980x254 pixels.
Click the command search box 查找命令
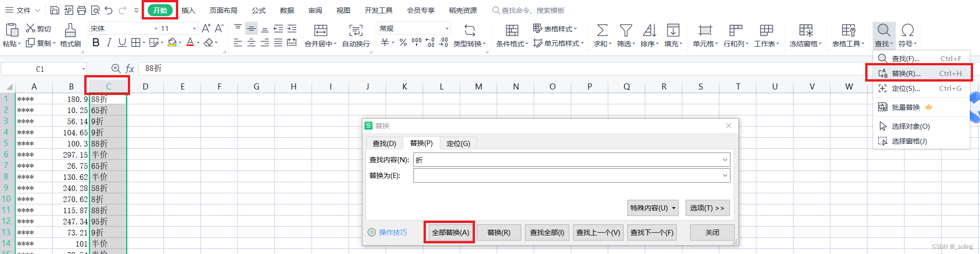pyautogui.click(x=528, y=10)
